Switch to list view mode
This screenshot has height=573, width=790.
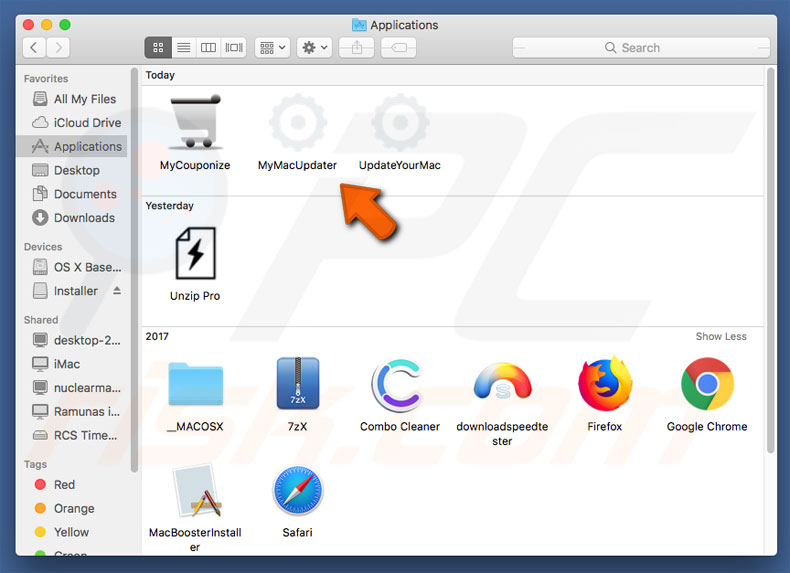point(184,47)
